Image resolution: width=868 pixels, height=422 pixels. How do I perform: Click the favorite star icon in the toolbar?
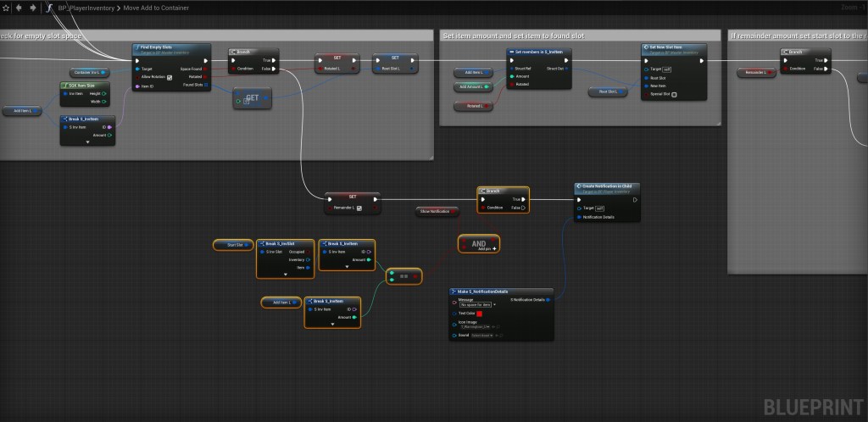[x=7, y=8]
